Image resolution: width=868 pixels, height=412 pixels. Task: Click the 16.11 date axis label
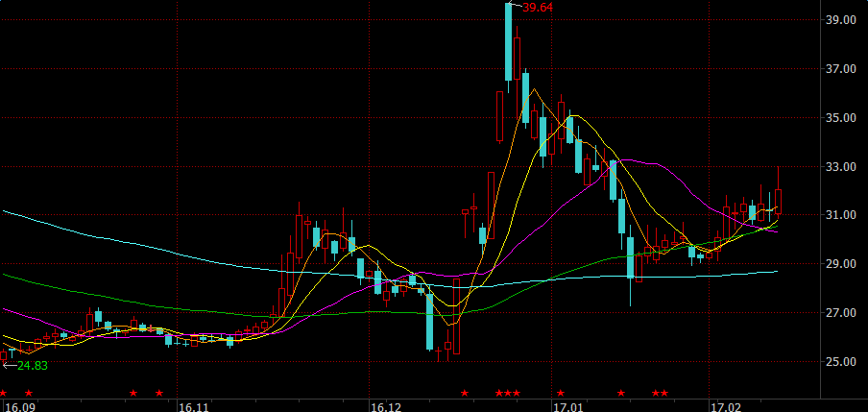point(193,407)
